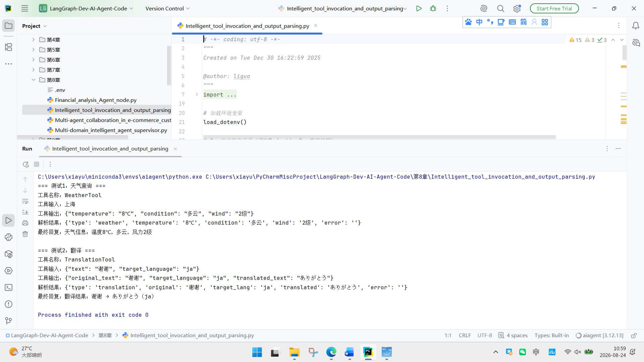Toggle the IME punctuation mode button
The image size is (644, 362).
[x=490, y=22]
